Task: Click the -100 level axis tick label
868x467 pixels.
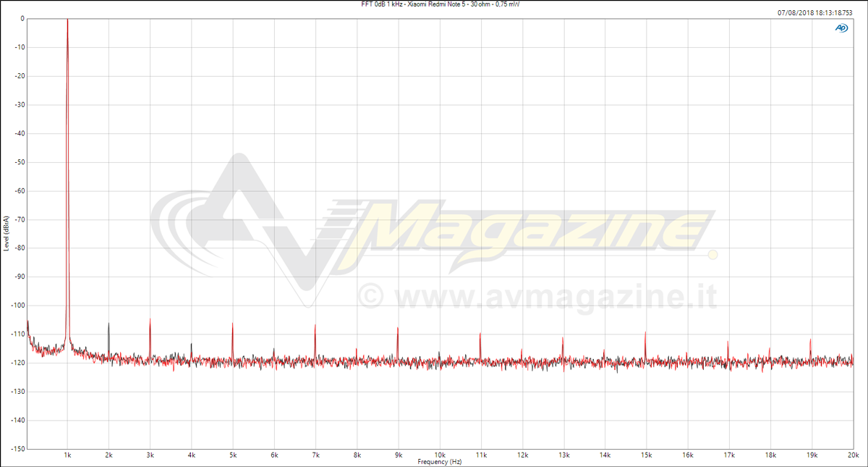Action: [18, 306]
